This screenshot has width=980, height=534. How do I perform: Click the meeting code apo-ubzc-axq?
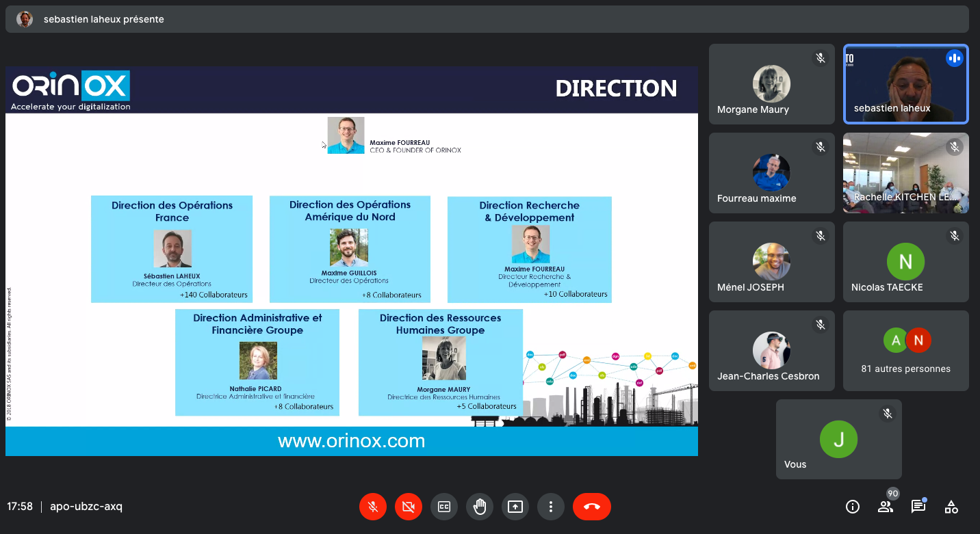pos(86,507)
